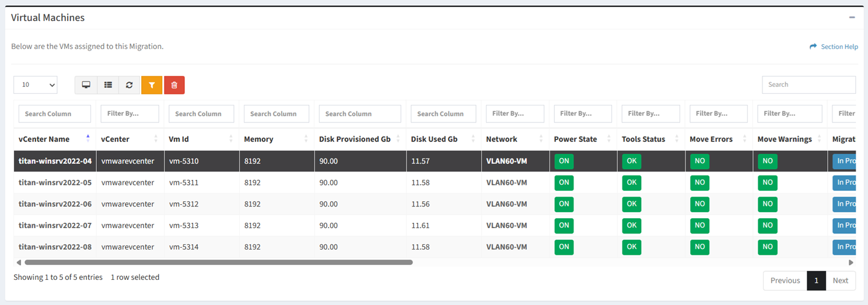
Task: Click NO Move Errors badge for titan-winsrv2022-06
Action: 699,204
